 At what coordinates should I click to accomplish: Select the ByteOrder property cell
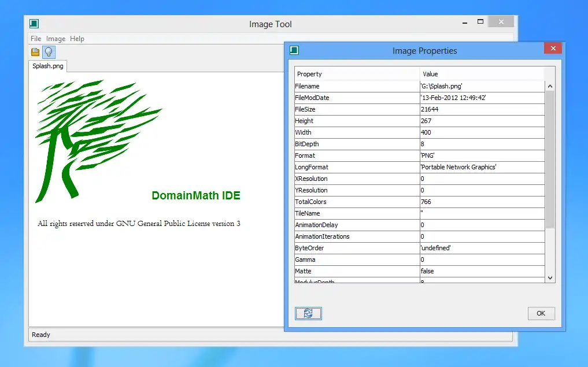tap(357, 248)
